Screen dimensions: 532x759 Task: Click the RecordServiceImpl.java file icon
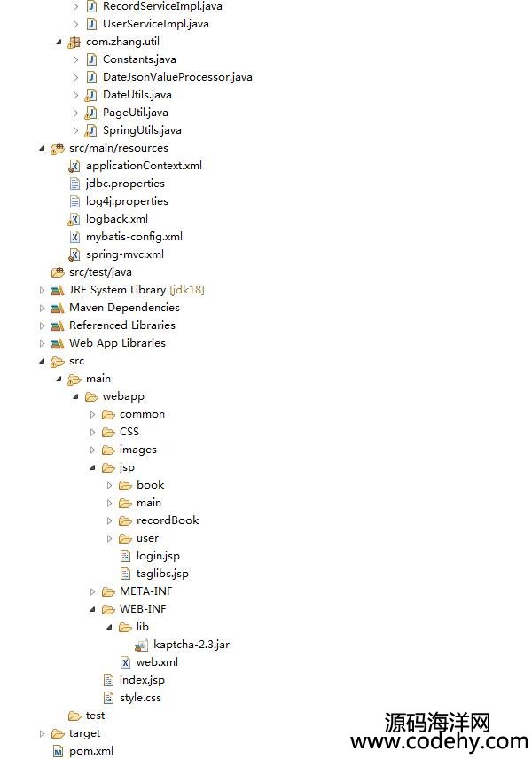91,6
